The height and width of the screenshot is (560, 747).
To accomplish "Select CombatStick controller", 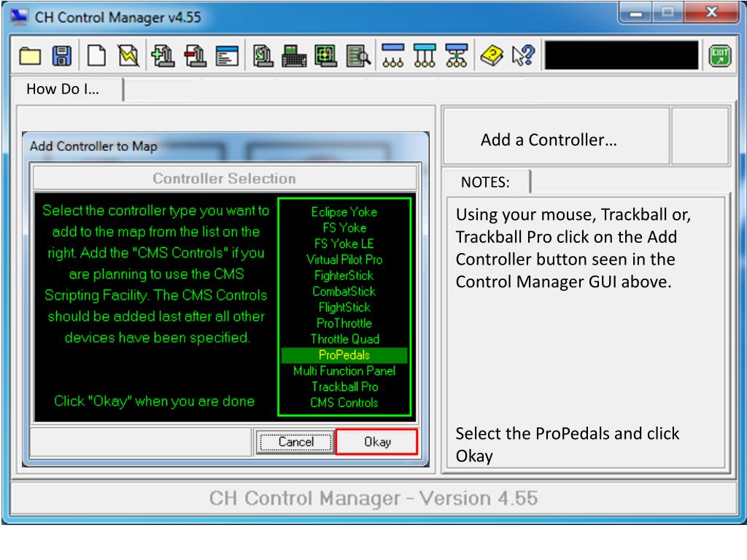I will (344, 292).
